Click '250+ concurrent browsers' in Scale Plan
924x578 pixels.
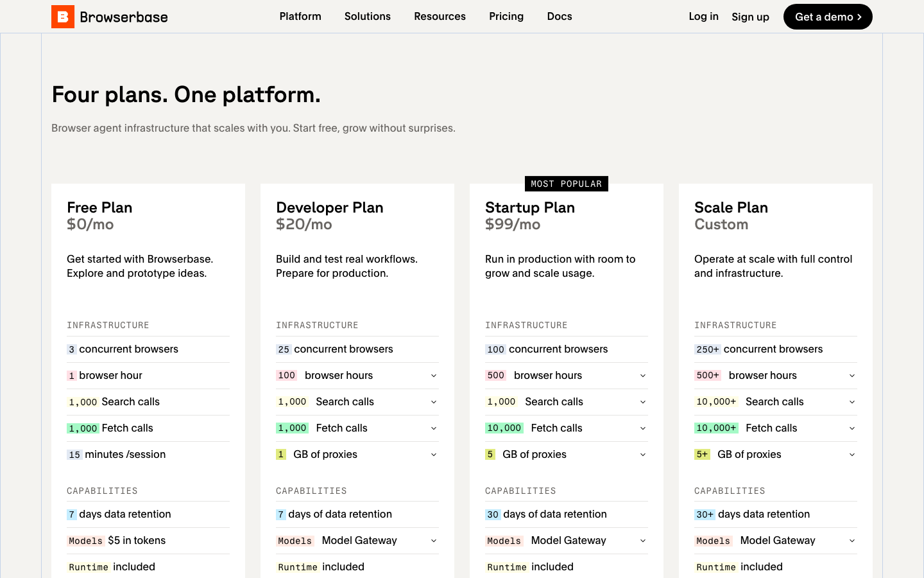[758, 349]
